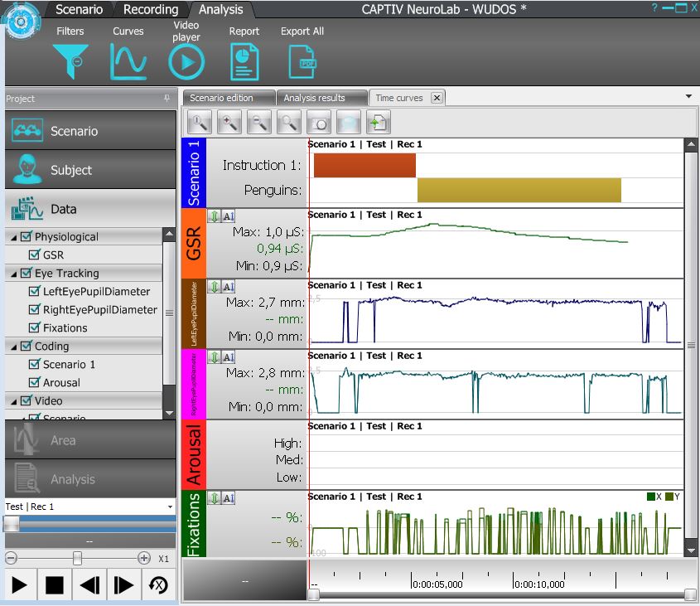Image resolution: width=700 pixels, height=606 pixels.
Task: Collapse the Physiological tree group
Action: [14, 237]
